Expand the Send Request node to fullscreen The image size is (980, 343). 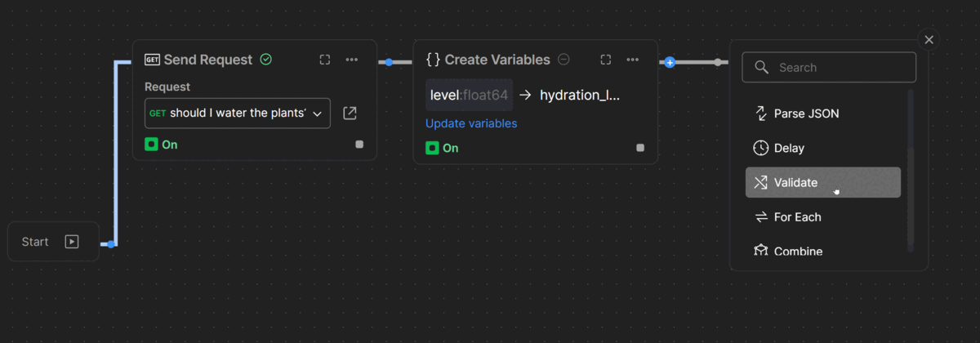[325, 60]
